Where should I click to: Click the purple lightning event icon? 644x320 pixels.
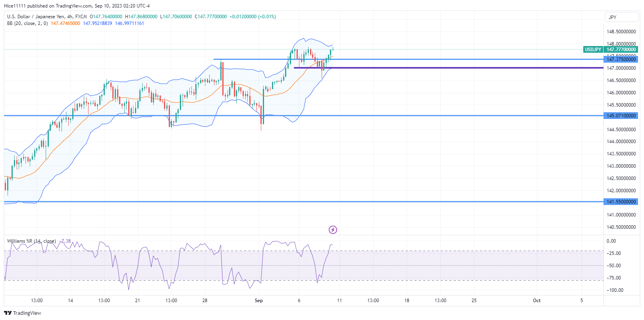tap(333, 230)
